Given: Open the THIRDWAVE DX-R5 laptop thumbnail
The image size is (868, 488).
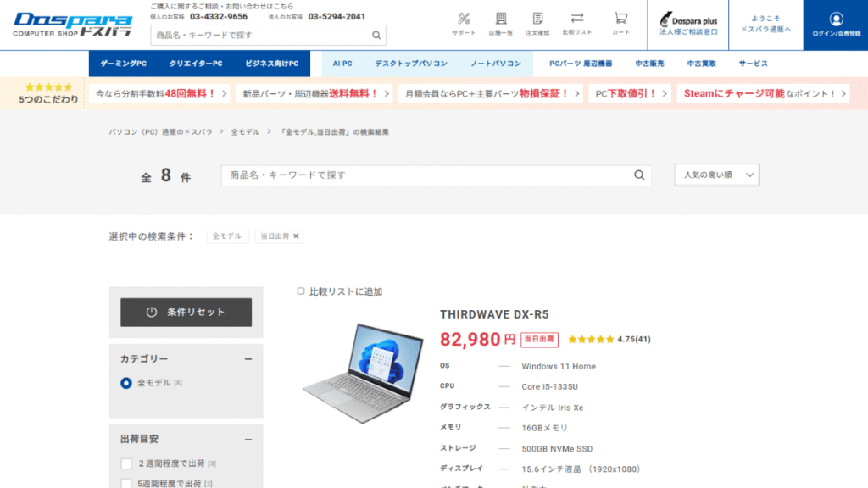Looking at the screenshot, I should pyautogui.click(x=363, y=373).
